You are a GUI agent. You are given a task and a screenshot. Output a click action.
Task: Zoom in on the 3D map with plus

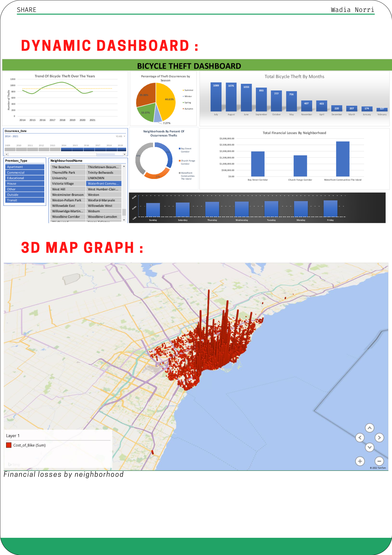360,461
